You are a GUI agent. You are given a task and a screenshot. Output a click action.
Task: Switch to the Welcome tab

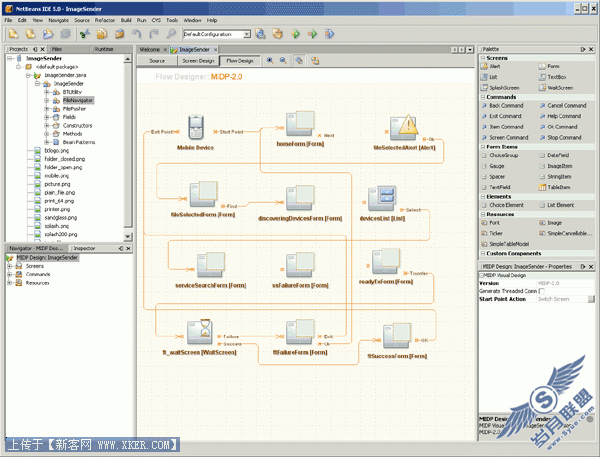coord(150,49)
